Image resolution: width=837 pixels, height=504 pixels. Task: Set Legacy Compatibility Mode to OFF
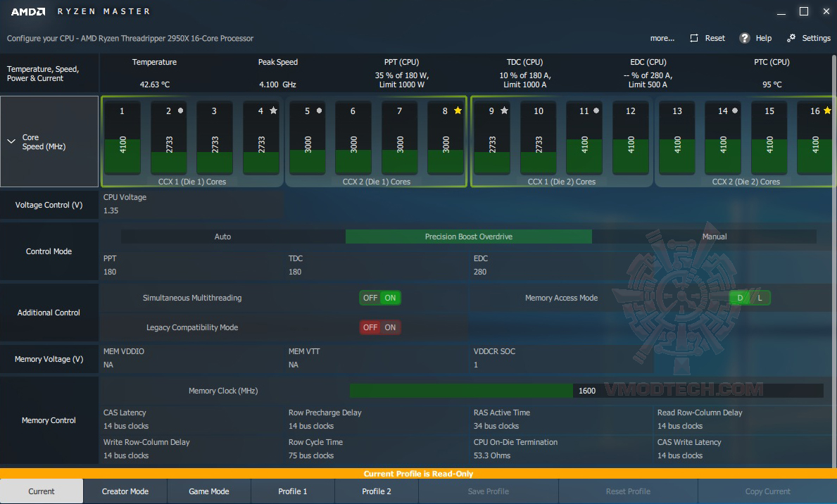click(x=370, y=327)
